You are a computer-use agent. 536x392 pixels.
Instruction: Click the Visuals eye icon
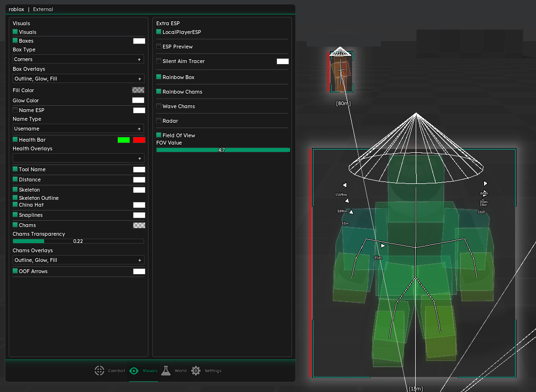134,371
